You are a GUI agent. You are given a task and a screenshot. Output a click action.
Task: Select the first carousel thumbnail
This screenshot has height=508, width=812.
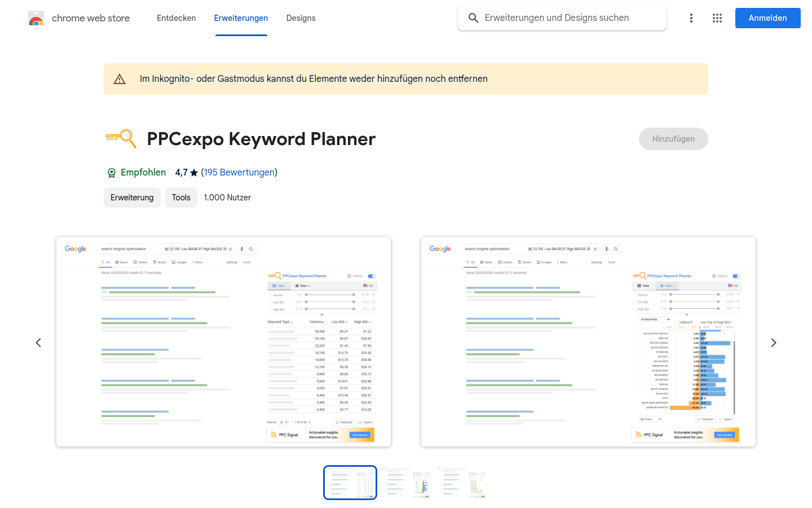350,483
